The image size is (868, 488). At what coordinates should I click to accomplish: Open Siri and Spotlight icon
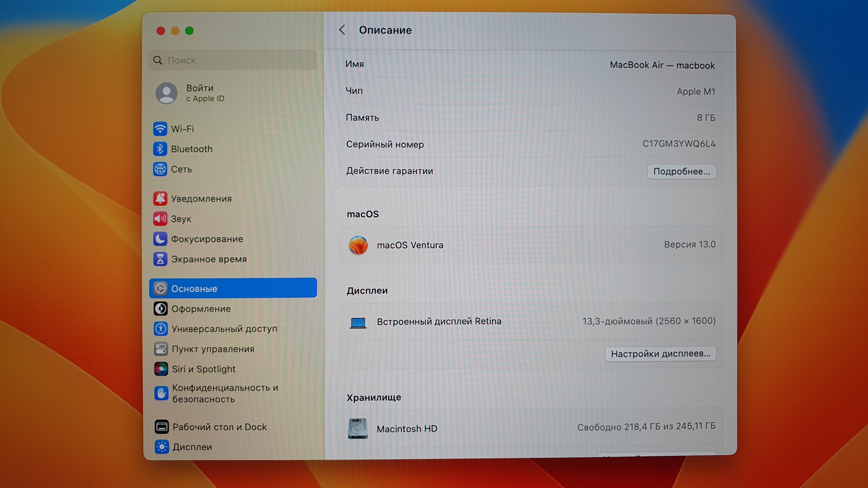[161, 369]
